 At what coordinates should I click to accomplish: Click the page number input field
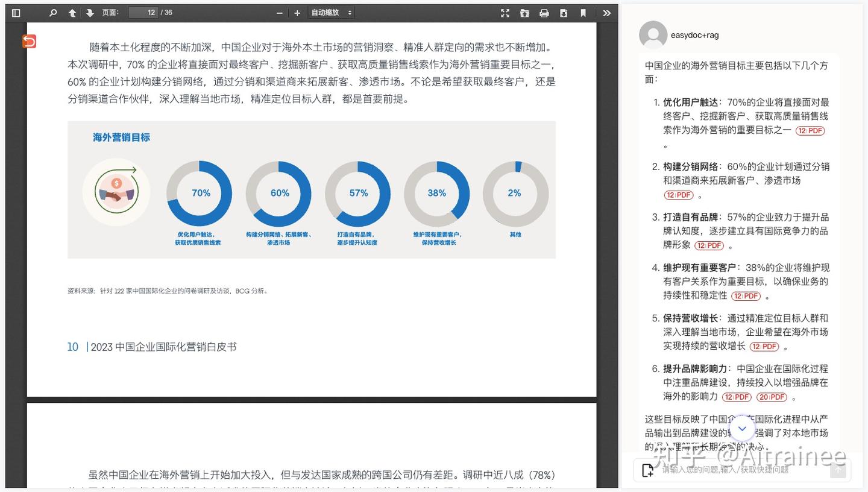[143, 12]
